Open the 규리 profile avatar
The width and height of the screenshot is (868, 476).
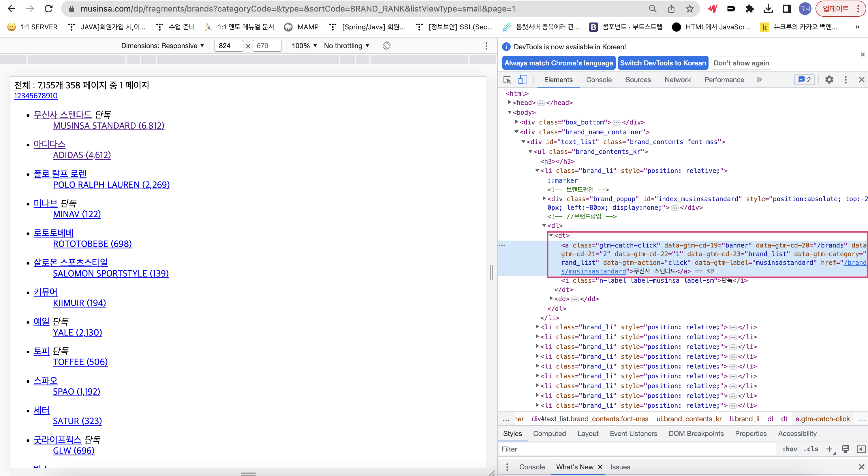coord(805,9)
